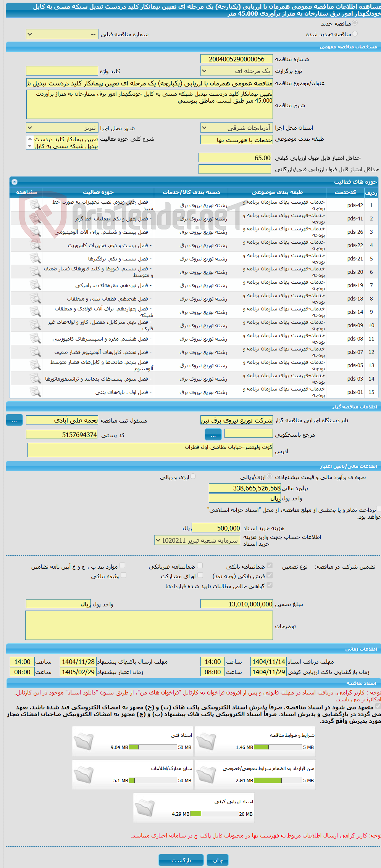Open view icon for row pds-08
381x868 pixels.
click(35, 339)
